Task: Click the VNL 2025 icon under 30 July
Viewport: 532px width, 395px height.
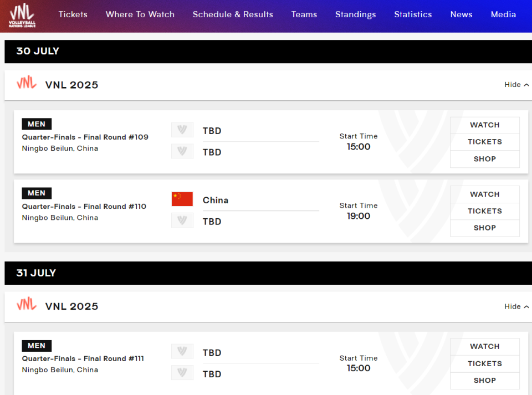Action: pyautogui.click(x=27, y=84)
